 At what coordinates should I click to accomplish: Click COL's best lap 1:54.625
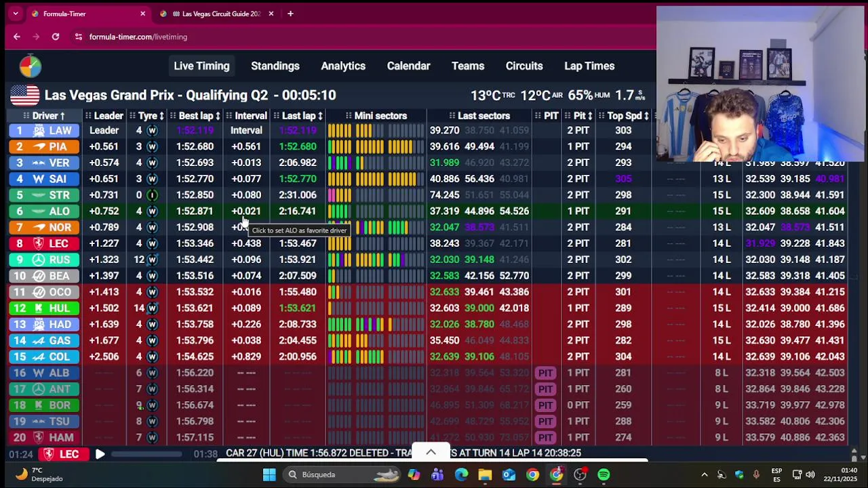[x=195, y=357]
